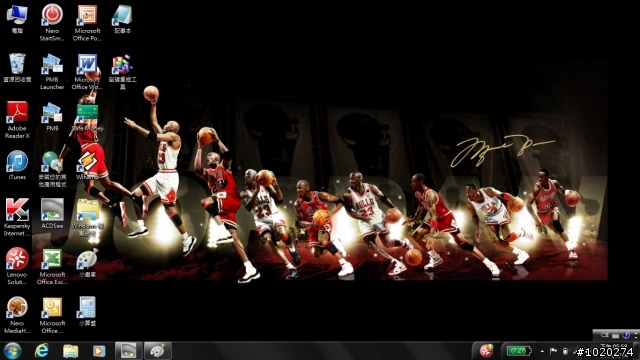Viewport: 640px width, 360px height.
Task: Launch Nero StartSmart shortcut
Action: tap(52, 22)
